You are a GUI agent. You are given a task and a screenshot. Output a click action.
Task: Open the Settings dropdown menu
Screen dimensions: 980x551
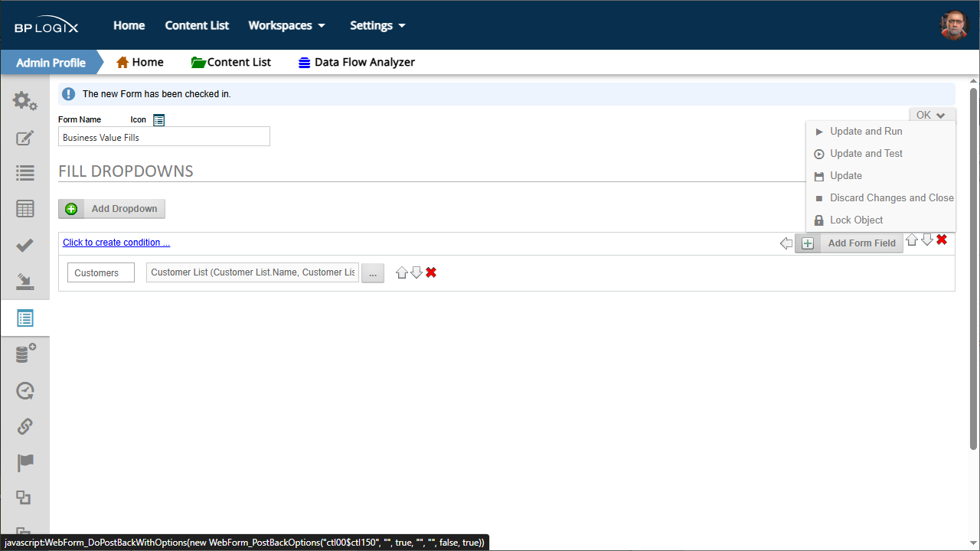tap(377, 25)
